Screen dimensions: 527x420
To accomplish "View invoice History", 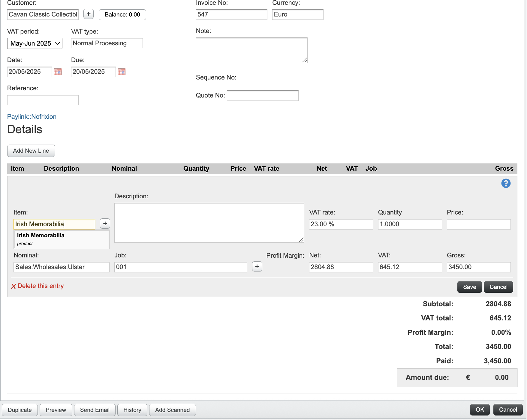I will pyautogui.click(x=132, y=410).
